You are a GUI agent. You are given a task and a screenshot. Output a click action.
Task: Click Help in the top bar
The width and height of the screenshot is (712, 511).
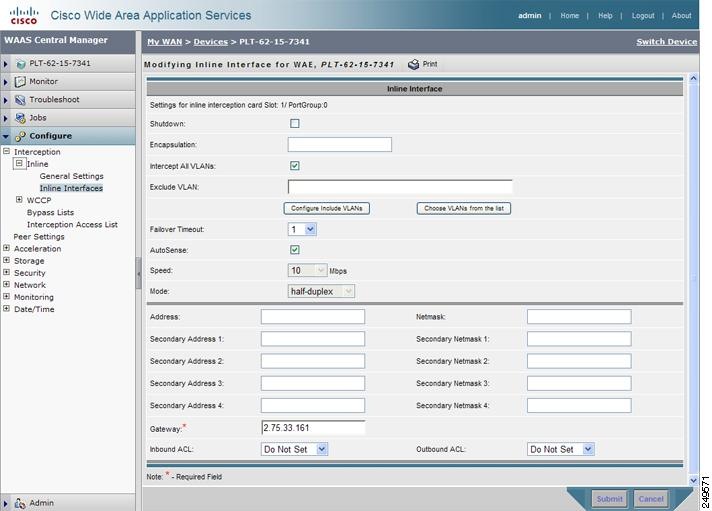coord(605,15)
